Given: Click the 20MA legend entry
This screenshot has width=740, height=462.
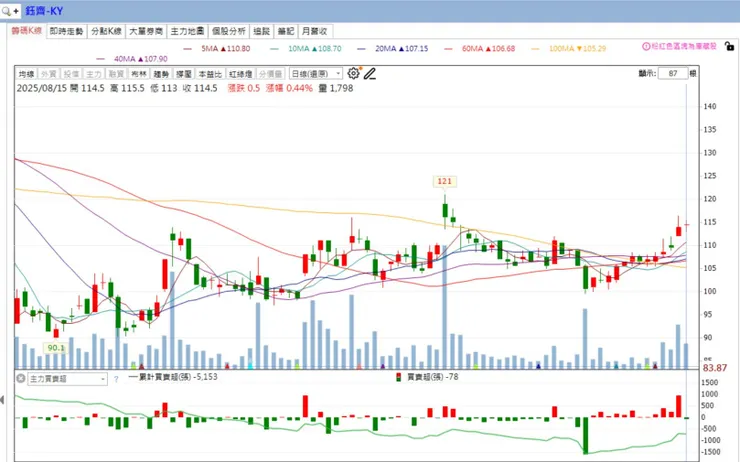Looking at the screenshot, I should click(393, 49).
